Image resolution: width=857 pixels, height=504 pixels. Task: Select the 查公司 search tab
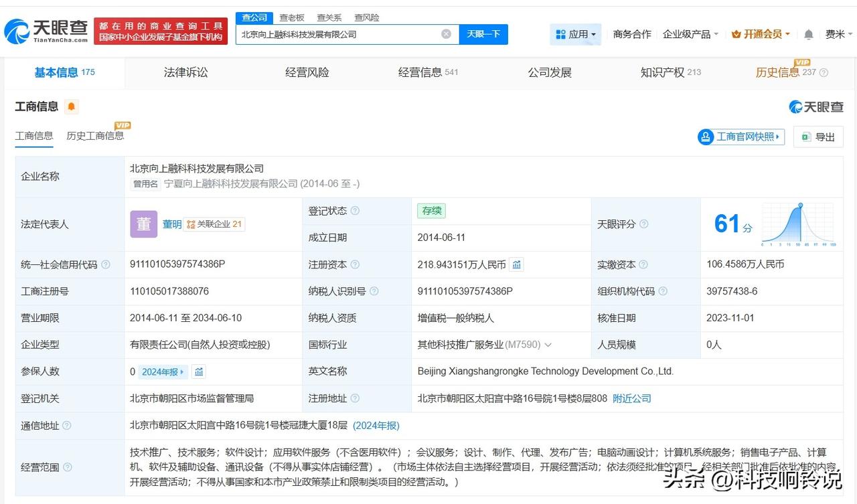point(254,17)
